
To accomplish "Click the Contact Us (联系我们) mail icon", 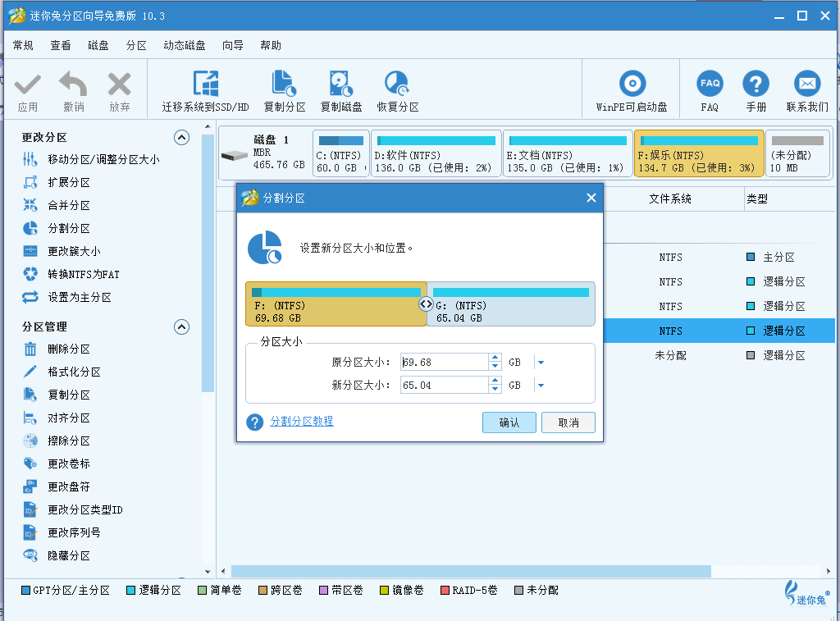I will [807, 84].
